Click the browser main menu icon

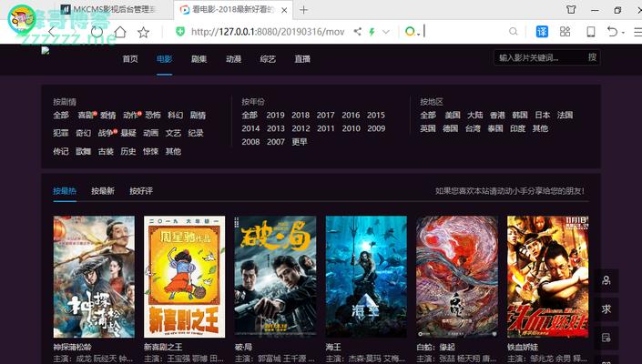637,32
